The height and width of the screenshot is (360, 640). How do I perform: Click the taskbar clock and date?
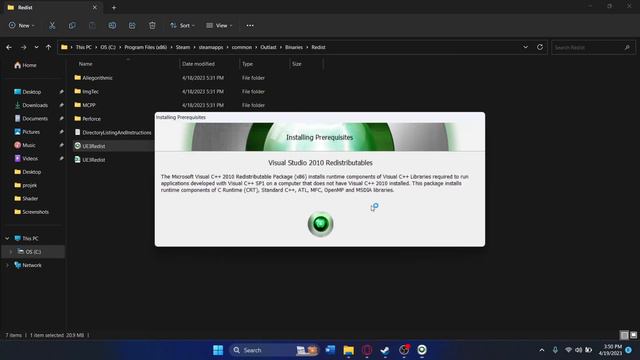[x=611, y=350]
